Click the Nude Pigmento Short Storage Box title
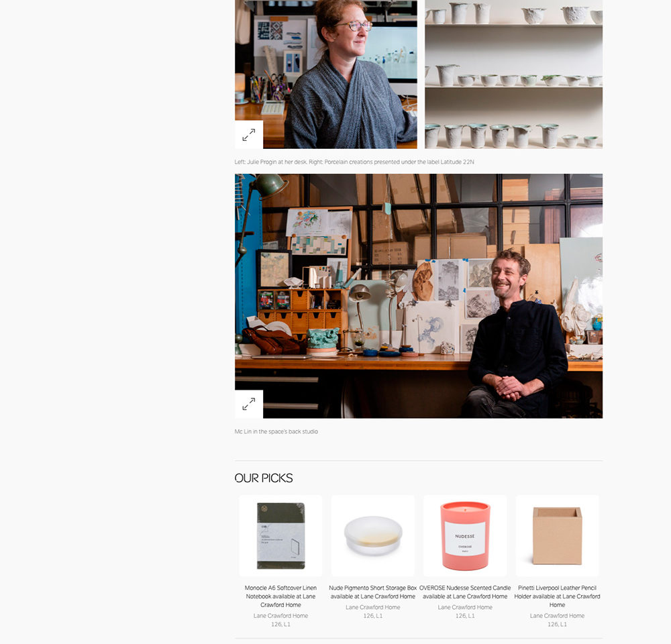 point(372,592)
